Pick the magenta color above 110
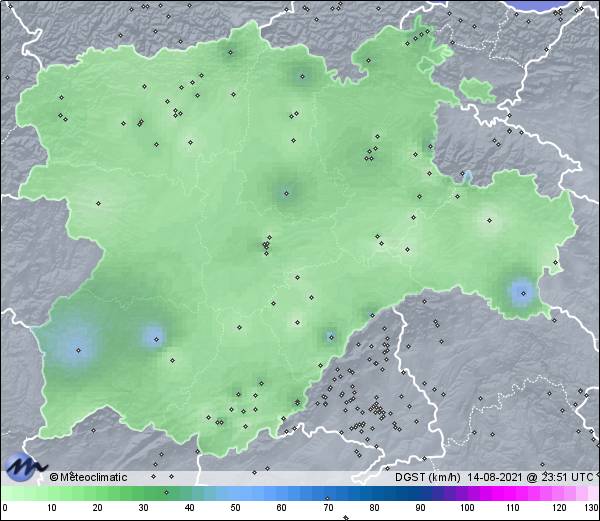The image size is (600, 521). [513, 494]
